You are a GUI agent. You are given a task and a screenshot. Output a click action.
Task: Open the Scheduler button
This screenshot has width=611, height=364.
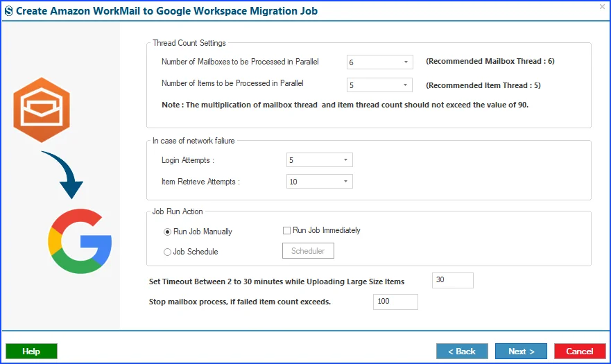tap(308, 251)
